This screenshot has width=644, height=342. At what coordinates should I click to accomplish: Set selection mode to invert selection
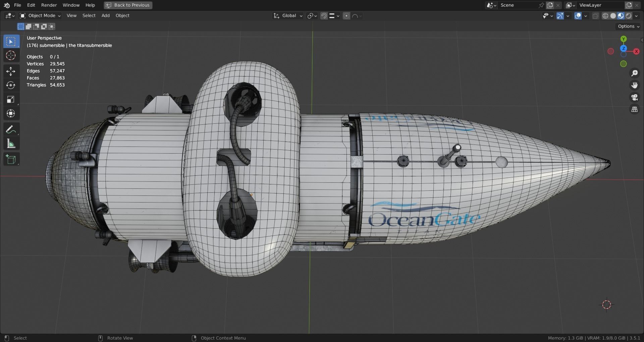coord(44,26)
